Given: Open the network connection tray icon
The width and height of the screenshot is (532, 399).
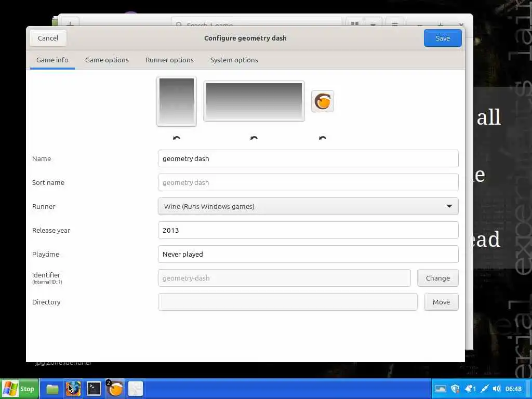Looking at the screenshot, I should point(485,389).
